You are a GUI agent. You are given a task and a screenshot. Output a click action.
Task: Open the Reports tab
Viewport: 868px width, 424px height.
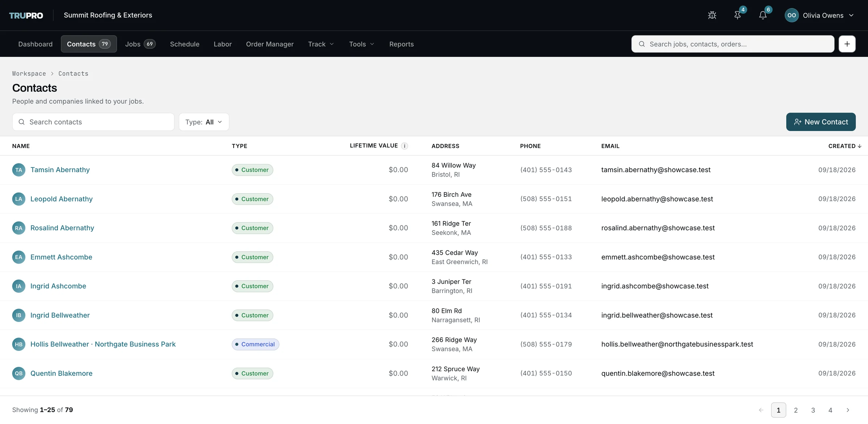[x=401, y=44]
